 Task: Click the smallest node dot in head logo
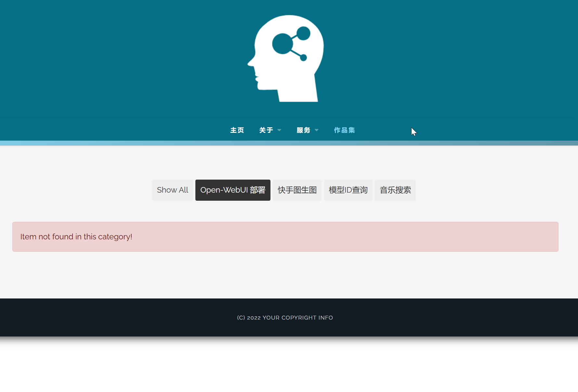(x=303, y=58)
